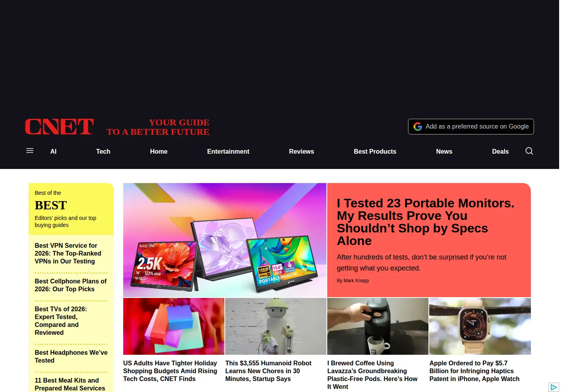Screen dimensions: 565x392
Task: Read the Lavazza Plastic-Free Pods coffee article
Action: [372, 375]
